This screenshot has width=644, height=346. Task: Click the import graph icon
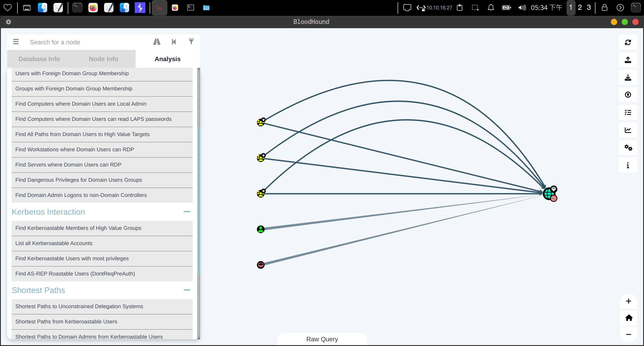(628, 77)
